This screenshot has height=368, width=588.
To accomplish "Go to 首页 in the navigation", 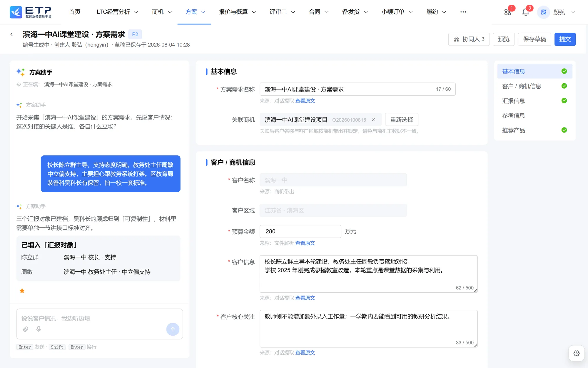I will point(75,12).
